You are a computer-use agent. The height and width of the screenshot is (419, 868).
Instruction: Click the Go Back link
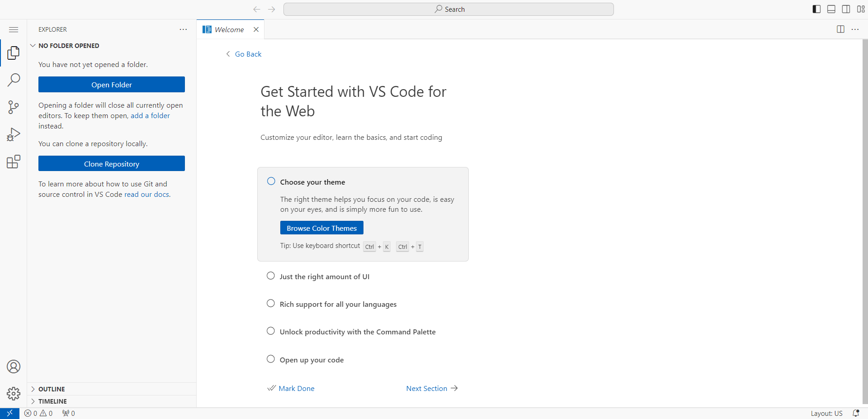(244, 54)
